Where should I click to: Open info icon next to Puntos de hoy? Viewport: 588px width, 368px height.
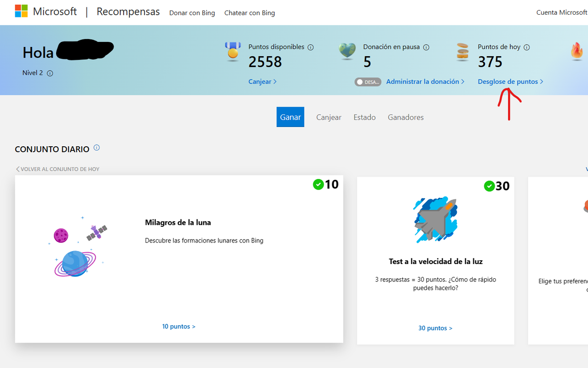527,47
